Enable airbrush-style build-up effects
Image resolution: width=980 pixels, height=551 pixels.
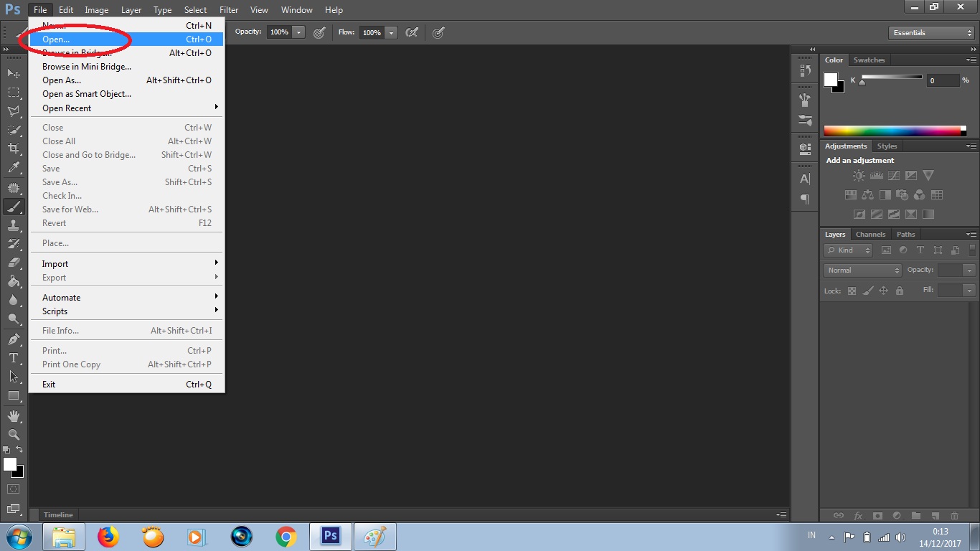pyautogui.click(x=412, y=32)
